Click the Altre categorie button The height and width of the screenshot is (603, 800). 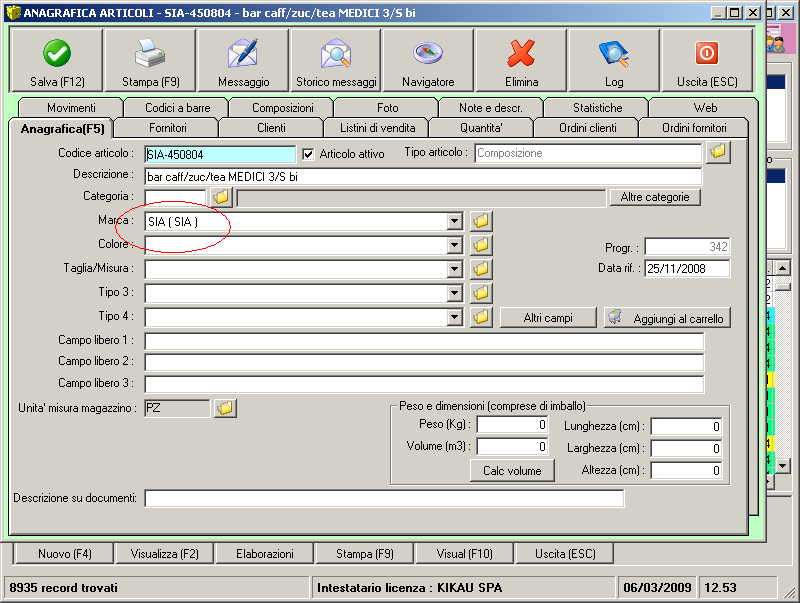pyautogui.click(x=655, y=198)
